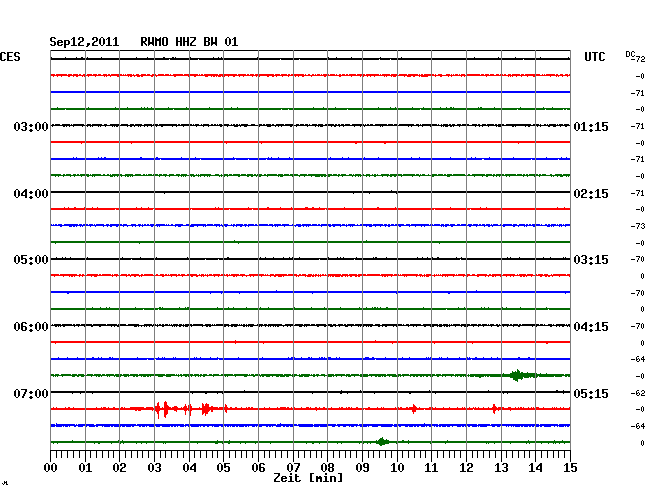This screenshot has width=650, height=494.
Task: Click the 05 minute axis tick label
Action: coord(223,467)
